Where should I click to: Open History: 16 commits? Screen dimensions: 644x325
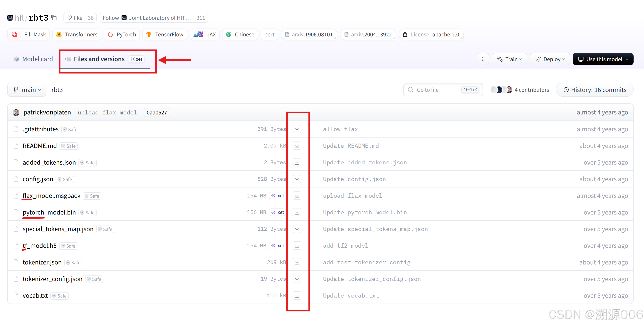point(594,90)
